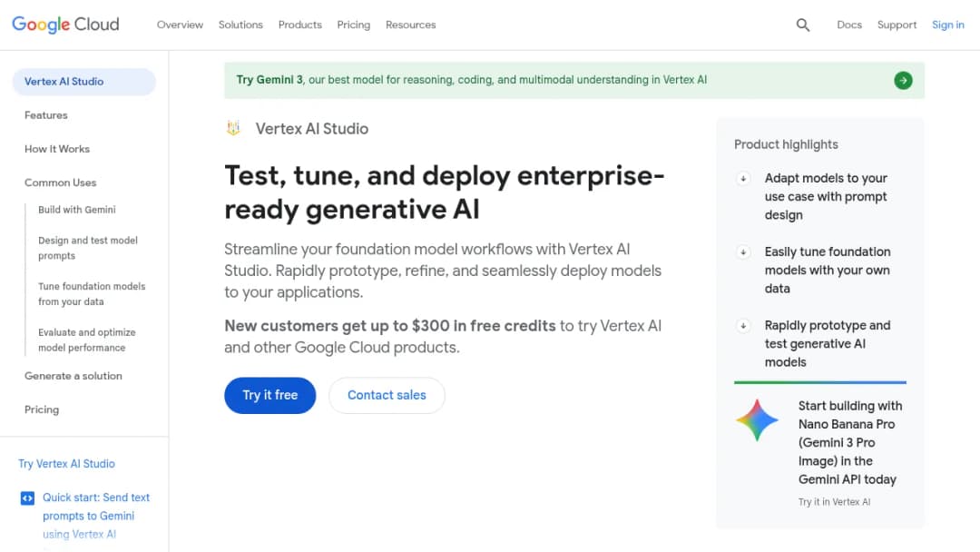Click Sign in

[x=948, y=25]
